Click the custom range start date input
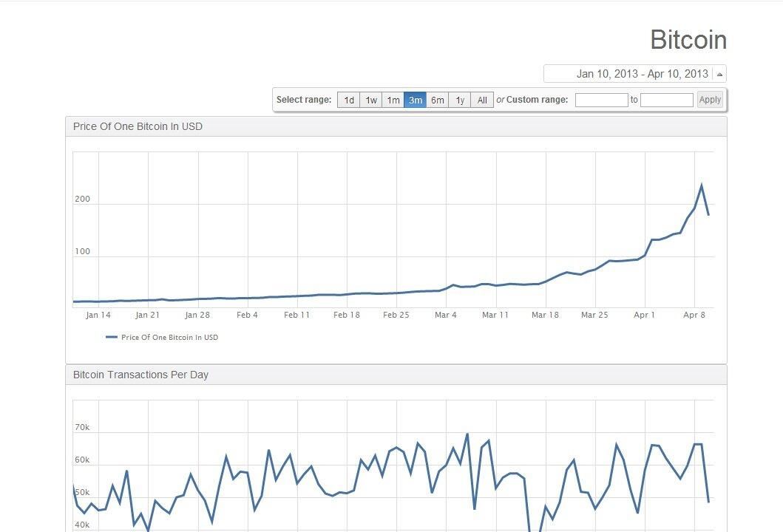 coord(601,99)
